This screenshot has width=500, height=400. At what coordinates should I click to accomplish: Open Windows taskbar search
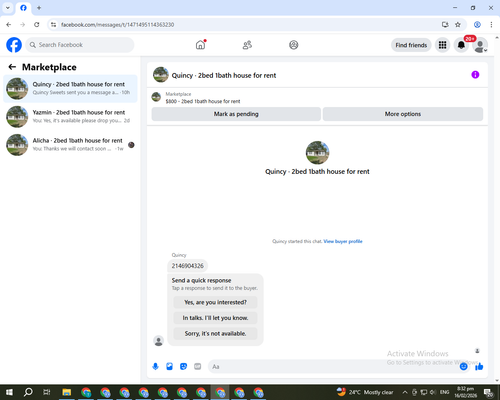(28, 392)
